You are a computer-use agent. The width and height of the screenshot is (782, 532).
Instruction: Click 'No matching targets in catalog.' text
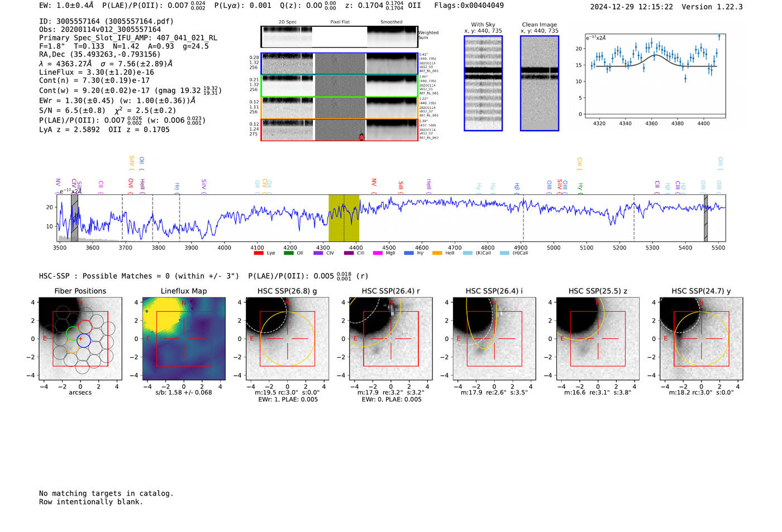(106, 493)
